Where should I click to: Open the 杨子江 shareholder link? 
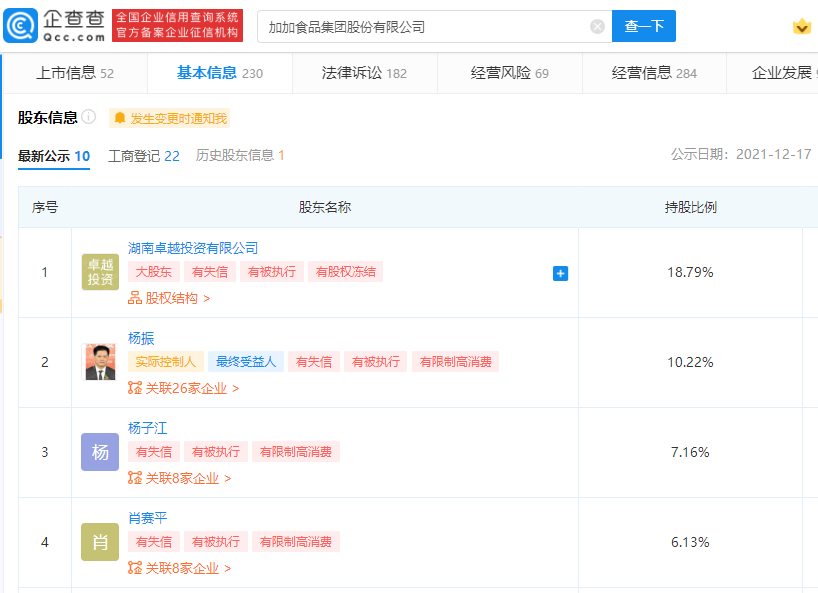pos(148,428)
